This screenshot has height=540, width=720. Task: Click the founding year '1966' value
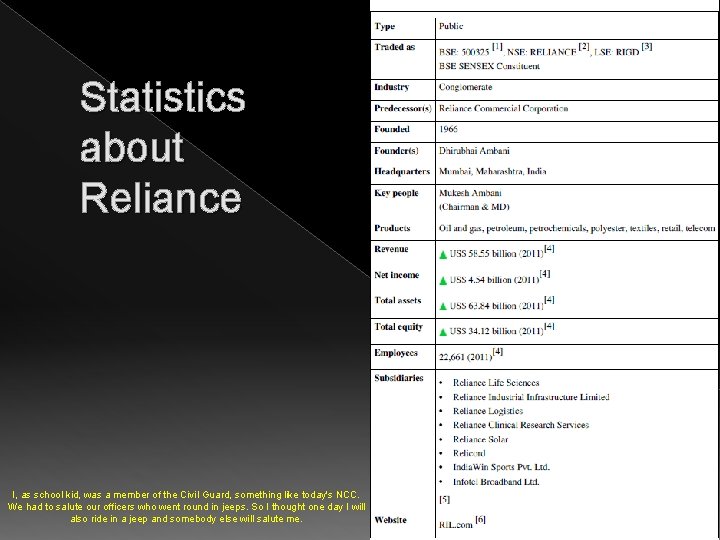pos(448,129)
